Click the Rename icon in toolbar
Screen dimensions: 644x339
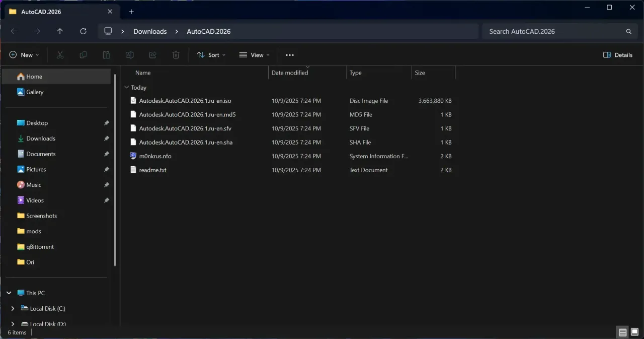tap(129, 55)
